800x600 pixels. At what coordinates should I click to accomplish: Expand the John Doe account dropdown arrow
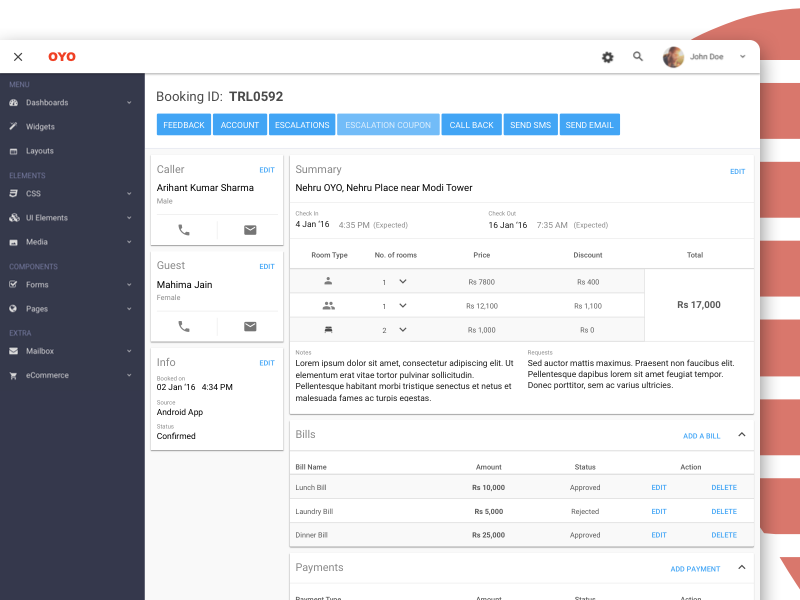click(742, 57)
